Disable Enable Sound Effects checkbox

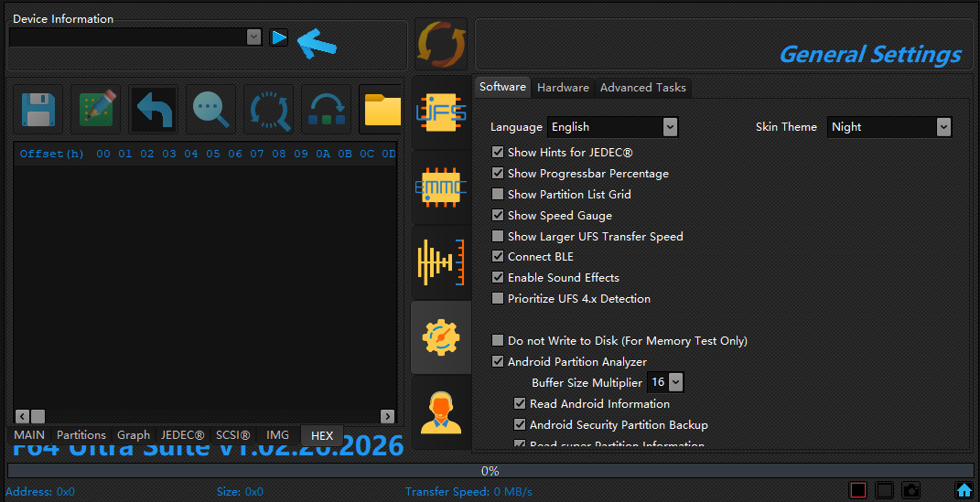(498, 278)
